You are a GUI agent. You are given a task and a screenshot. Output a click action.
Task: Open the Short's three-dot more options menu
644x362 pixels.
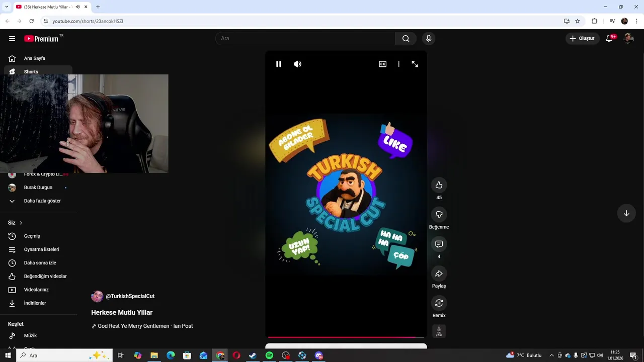(x=398, y=64)
